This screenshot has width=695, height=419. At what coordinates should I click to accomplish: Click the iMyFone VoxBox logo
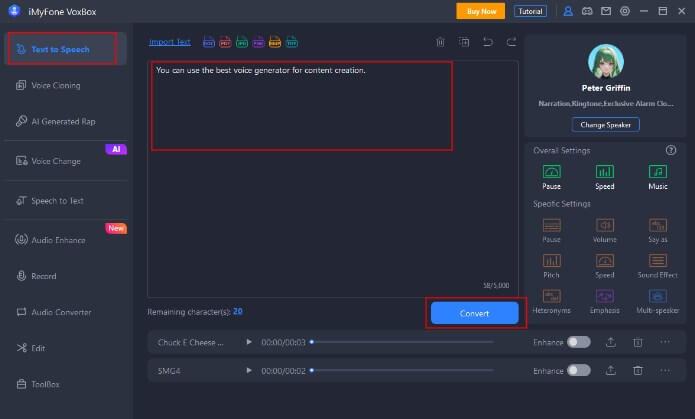click(x=14, y=11)
